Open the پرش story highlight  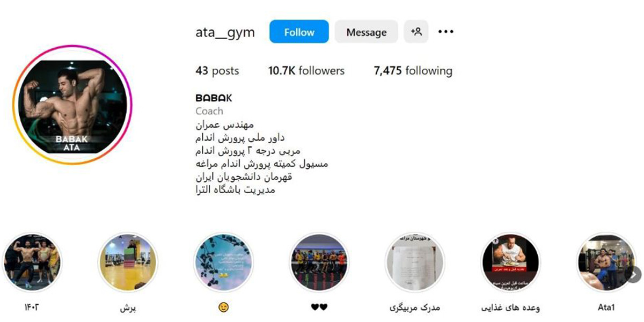(x=128, y=262)
